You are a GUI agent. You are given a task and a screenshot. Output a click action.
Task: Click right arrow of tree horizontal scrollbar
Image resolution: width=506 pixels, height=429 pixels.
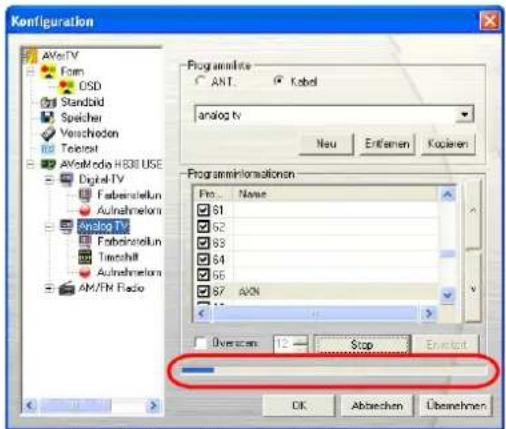[154, 405]
